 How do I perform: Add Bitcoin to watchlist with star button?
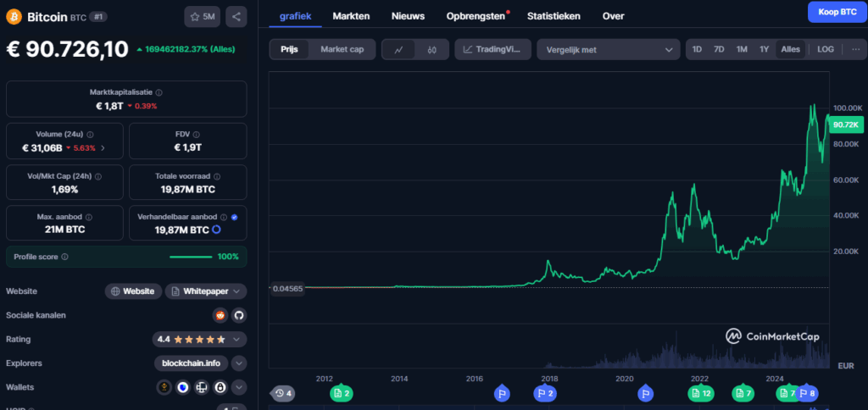(x=202, y=17)
